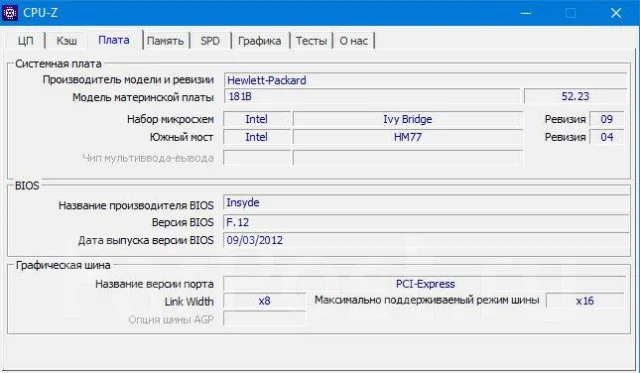Click the Insyde BIOS vendor field

tap(426, 203)
